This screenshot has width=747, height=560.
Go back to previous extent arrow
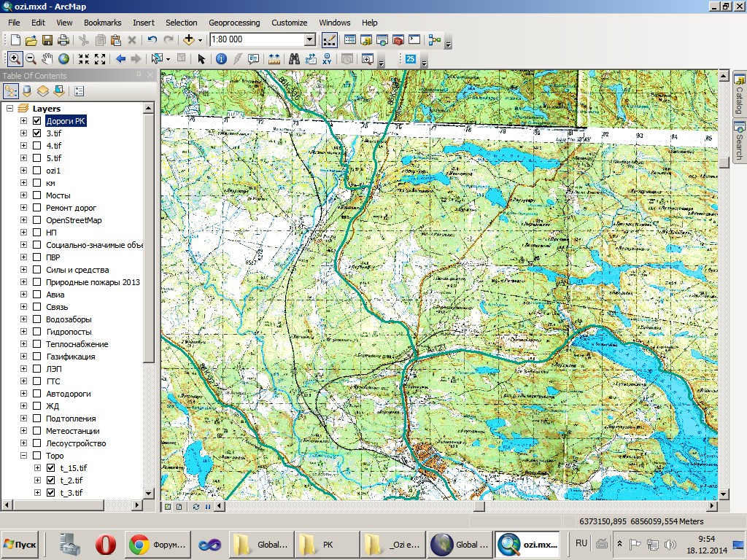pos(121,59)
